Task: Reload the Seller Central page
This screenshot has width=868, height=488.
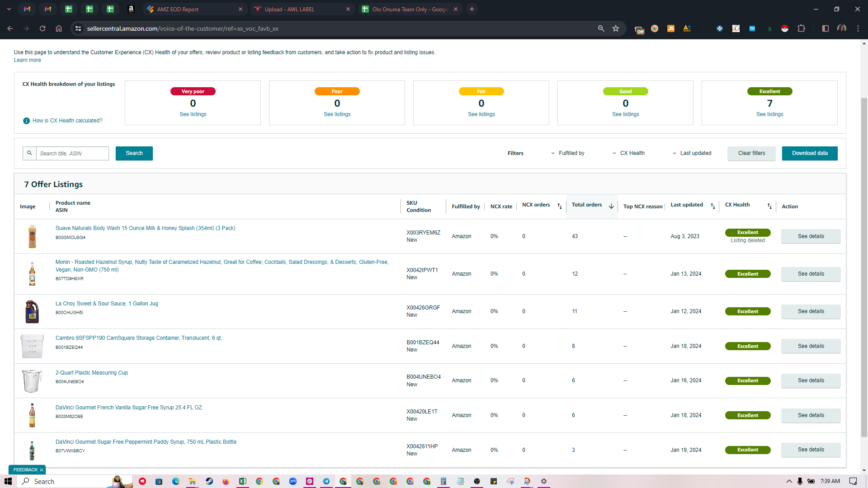Action: coord(42,28)
